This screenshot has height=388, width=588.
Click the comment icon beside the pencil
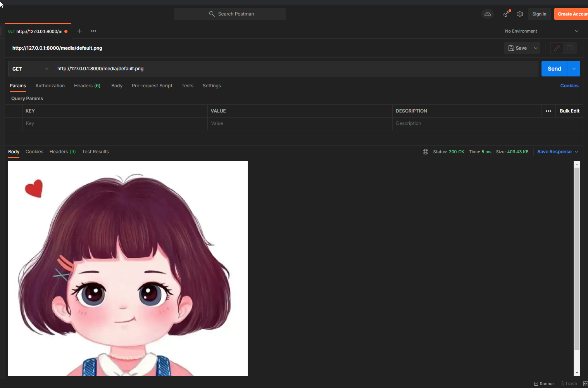click(x=570, y=48)
